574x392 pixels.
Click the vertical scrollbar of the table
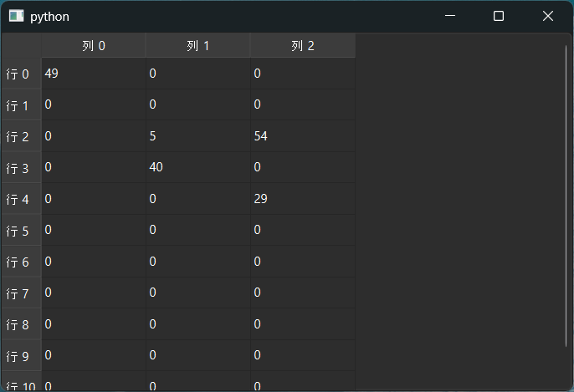pyautogui.click(x=566, y=196)
